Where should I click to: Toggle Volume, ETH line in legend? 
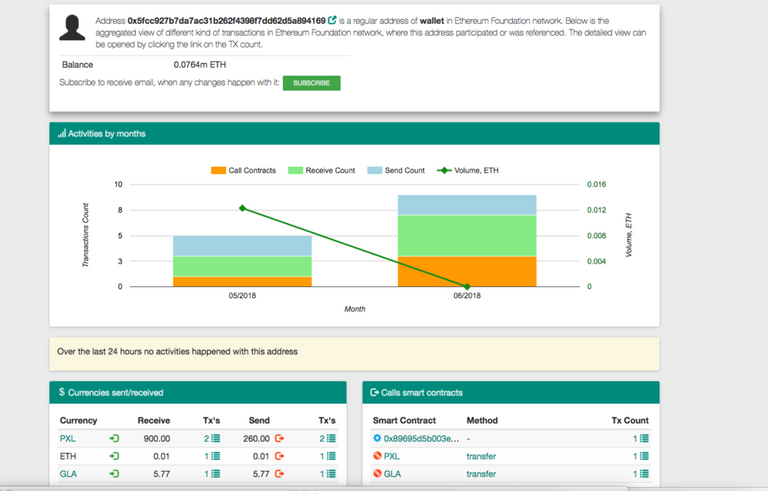468,170
